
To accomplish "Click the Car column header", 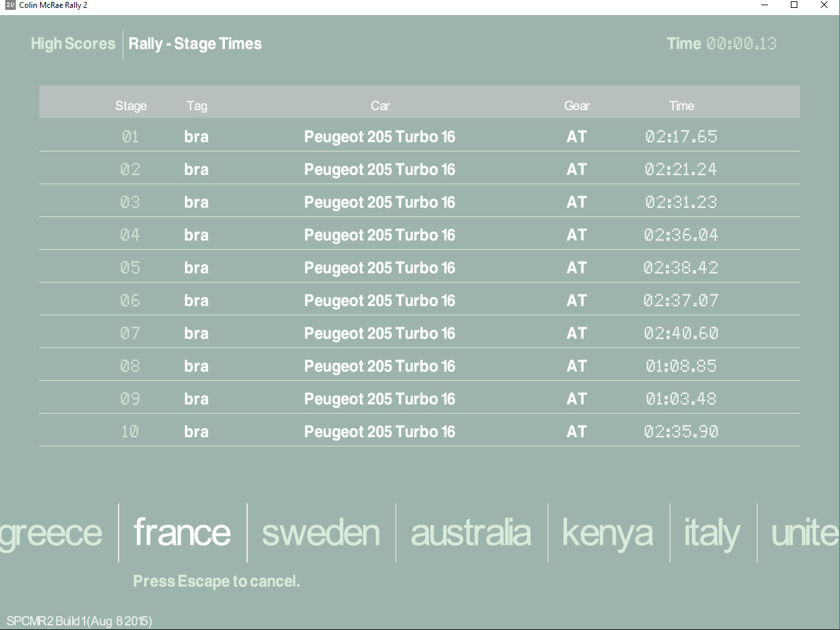I will tap(380, 106).
